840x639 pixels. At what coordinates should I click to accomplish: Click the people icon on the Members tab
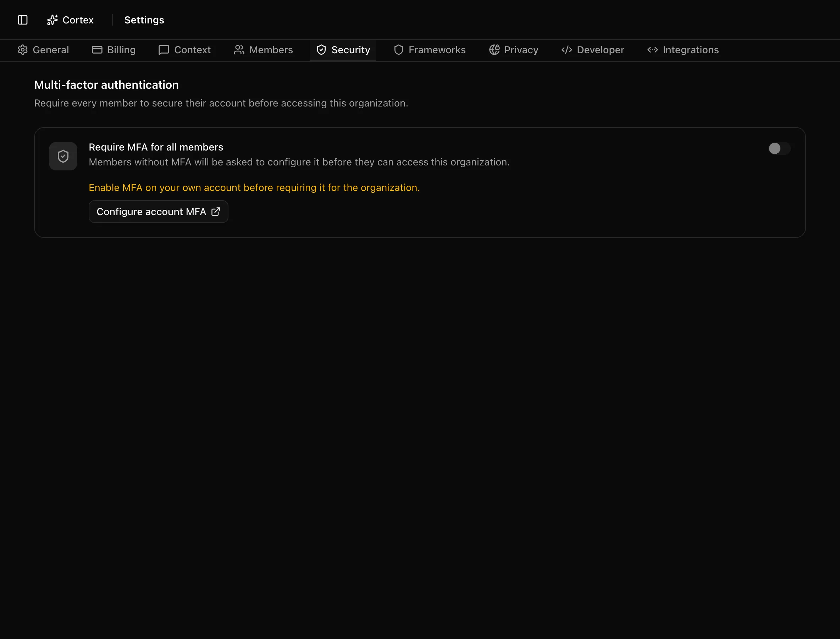[239, 50]
